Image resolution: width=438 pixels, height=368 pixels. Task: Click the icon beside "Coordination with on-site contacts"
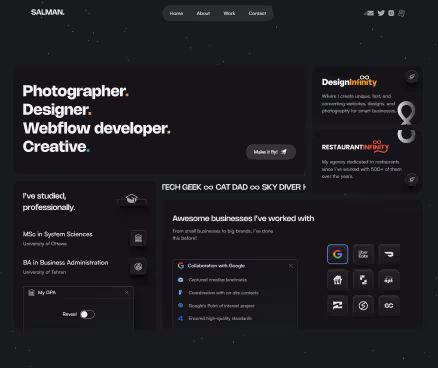tap(180, 293)
